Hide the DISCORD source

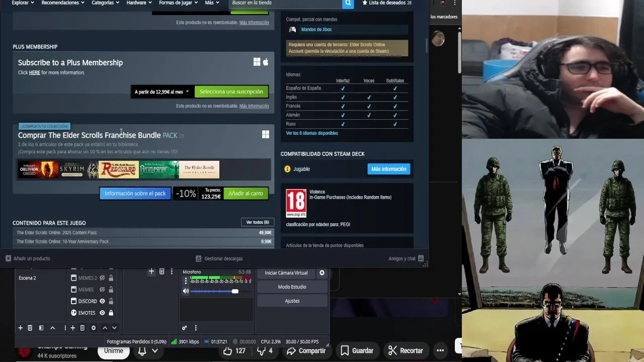(102, 301)
